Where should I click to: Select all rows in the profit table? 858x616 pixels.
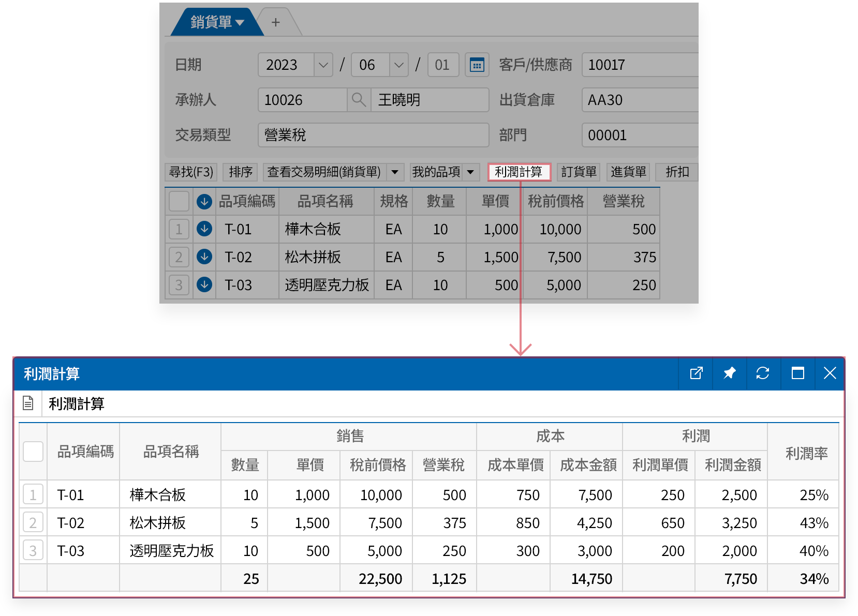tap(33, 451)
